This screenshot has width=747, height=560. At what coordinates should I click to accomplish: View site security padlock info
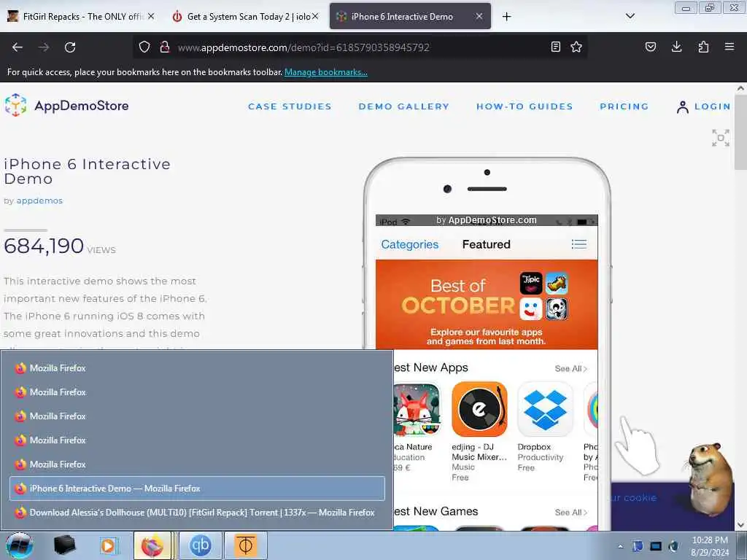(x=165, y=47)
